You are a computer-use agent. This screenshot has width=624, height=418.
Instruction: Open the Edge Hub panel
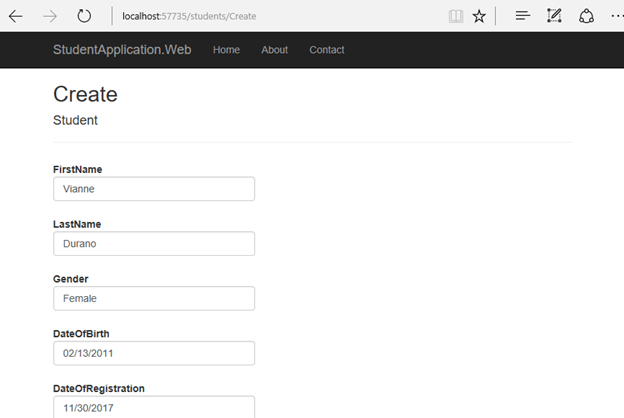pos(523,16)
